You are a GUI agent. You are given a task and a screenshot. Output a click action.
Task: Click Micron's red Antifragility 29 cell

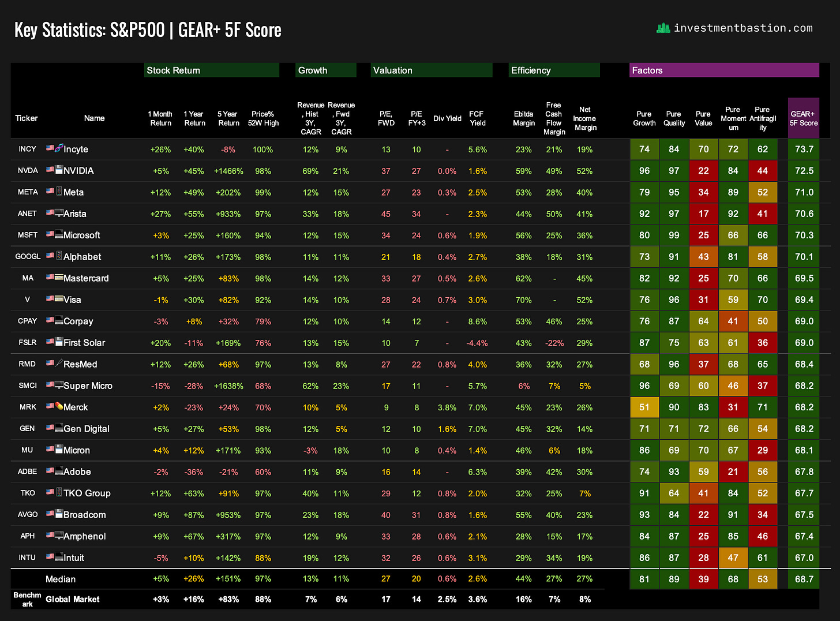coord(763,450)
